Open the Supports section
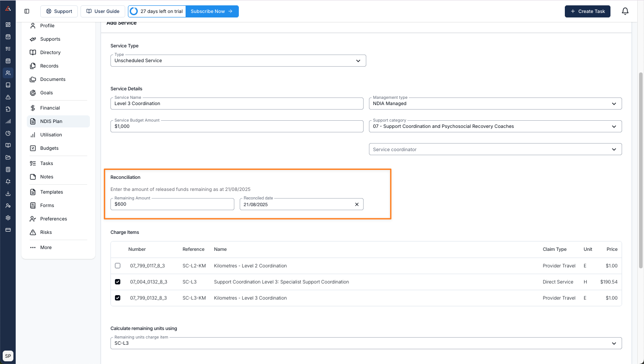The width and height of the screenshot is (644, 364). [58, 39]
